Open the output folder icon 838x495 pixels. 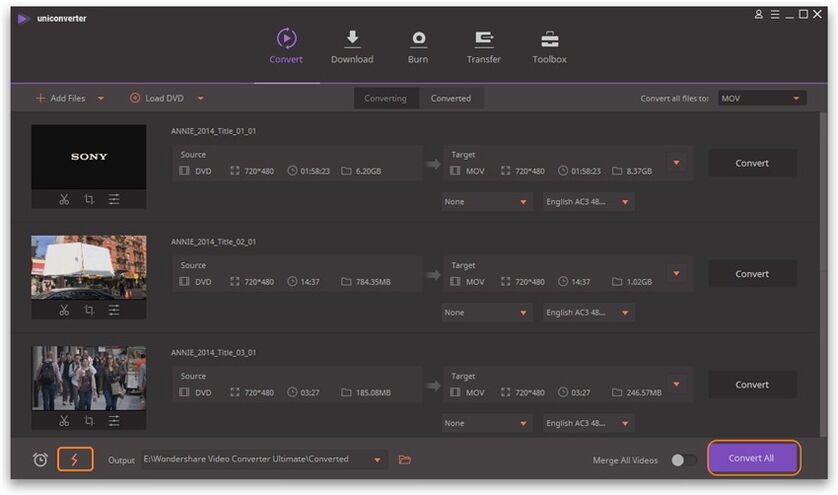point(405,460)
